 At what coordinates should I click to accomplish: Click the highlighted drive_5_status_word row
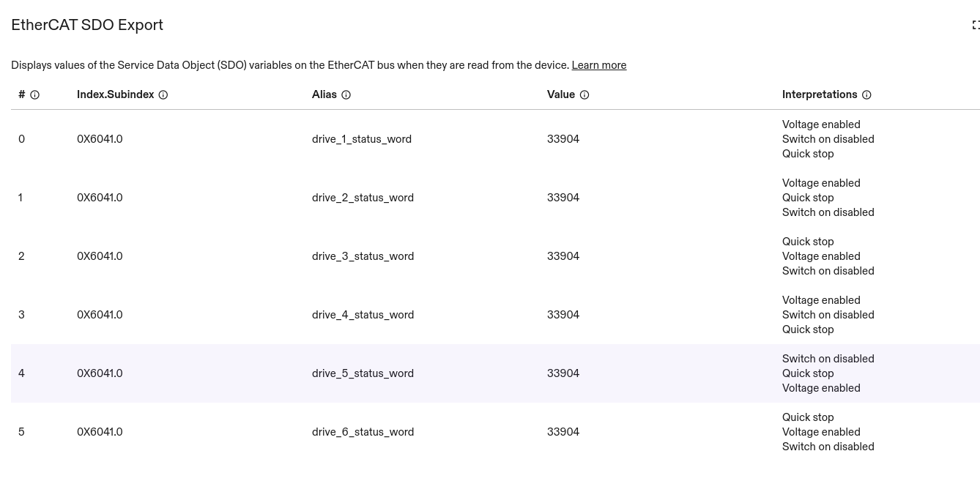(363, 373)
